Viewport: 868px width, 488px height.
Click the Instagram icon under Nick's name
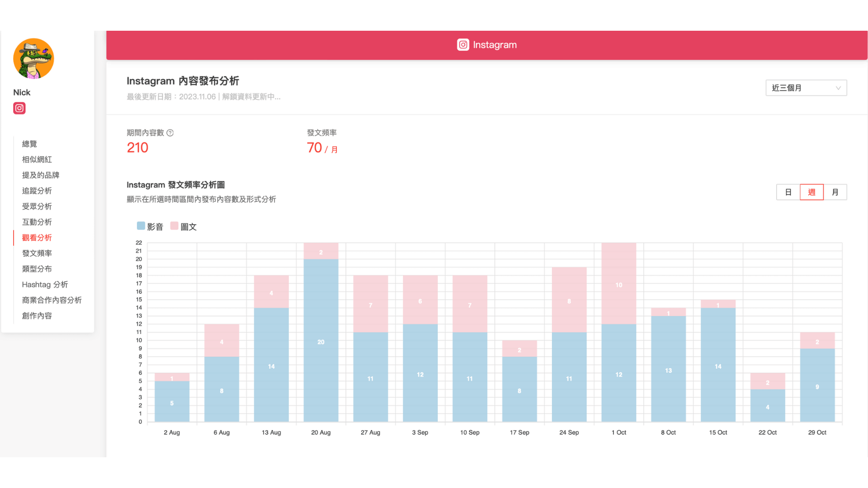tap(19, 108)
